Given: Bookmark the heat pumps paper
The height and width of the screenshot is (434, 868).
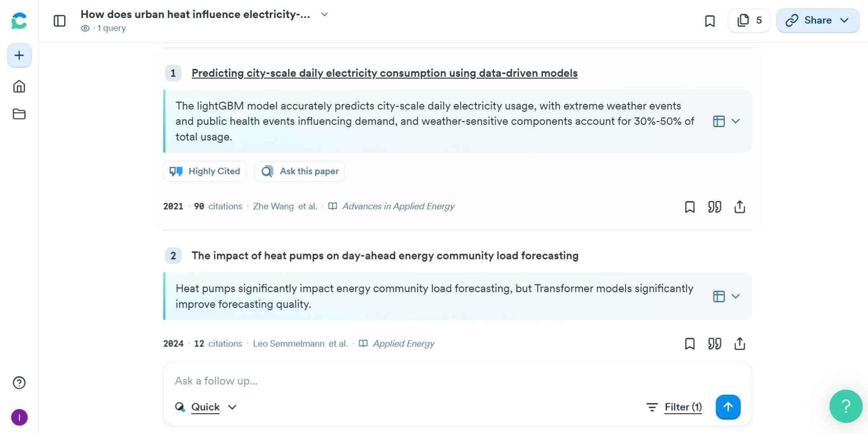Looking at the screenshot, I should click(689, 344).
